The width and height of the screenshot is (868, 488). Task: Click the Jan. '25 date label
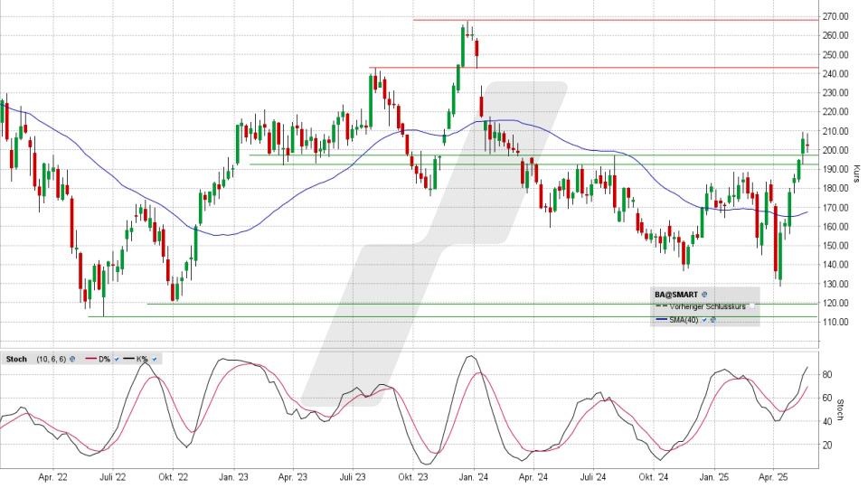714,477
